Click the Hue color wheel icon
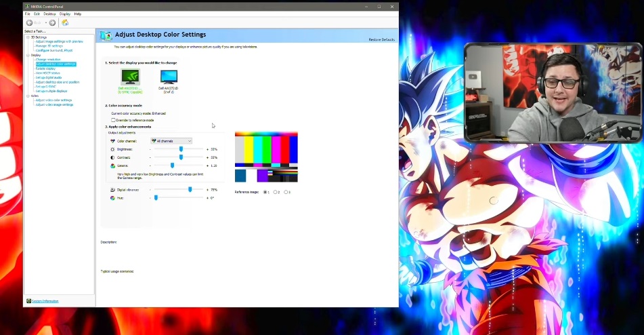This screenshot has height=335, width=644. coord(112,198)
